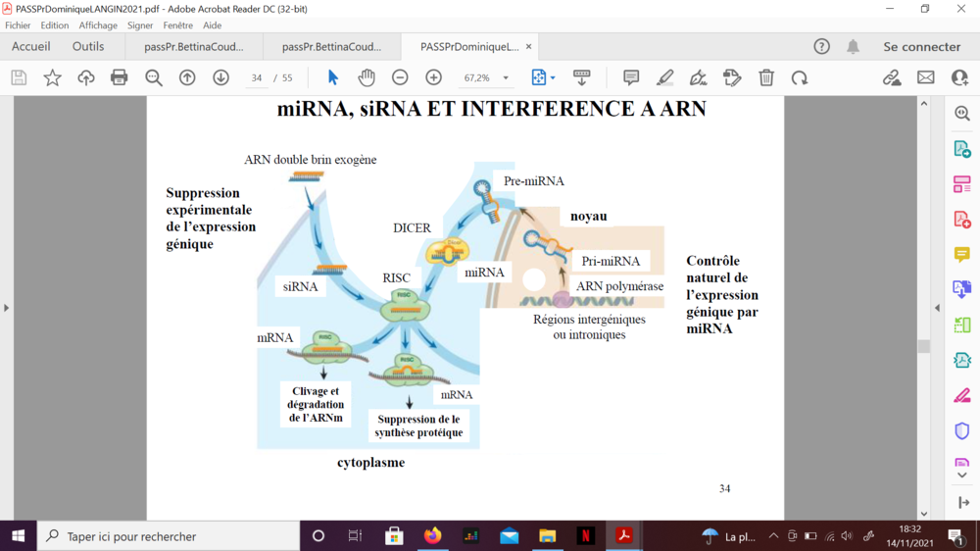Add a sticky note comment
The image size is (980, 551).
tap(631, 77)
